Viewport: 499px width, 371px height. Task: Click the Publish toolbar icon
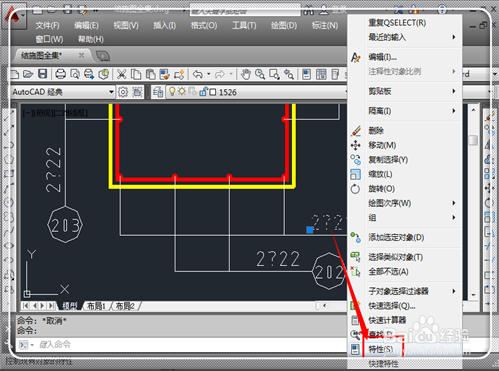89,74
